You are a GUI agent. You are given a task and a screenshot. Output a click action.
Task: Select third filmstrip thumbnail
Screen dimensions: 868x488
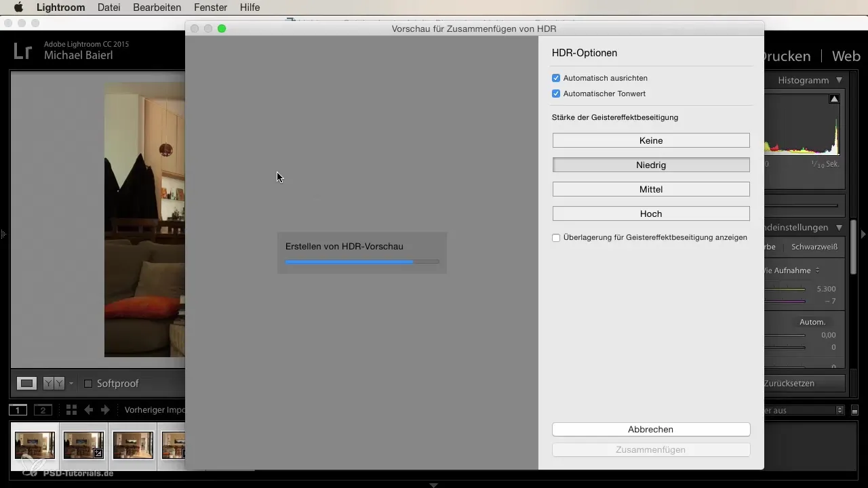[x=133, y=446]
